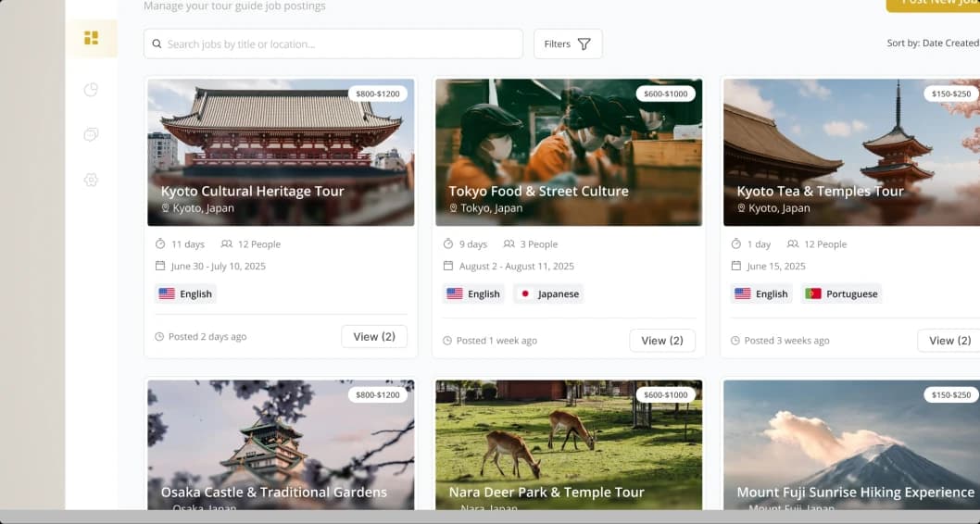Screen dimensions: 980x524
Task: Open the dashboard grid sidebar icon
Action: click(x=92, y=38)
